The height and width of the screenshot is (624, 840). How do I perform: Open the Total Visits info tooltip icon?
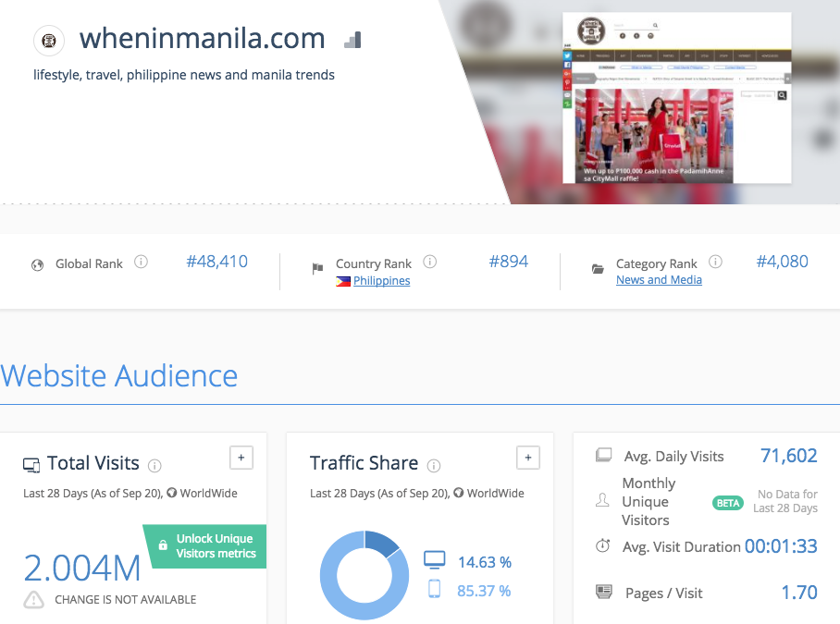pyautogui.click(x=154, y=466)
